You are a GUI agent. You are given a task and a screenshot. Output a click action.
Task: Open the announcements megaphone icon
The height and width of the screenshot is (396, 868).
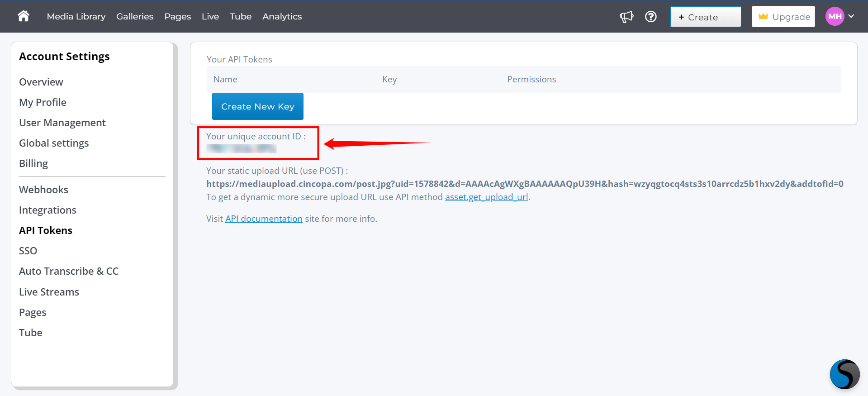pyautogui.click(x=626, y=17)
